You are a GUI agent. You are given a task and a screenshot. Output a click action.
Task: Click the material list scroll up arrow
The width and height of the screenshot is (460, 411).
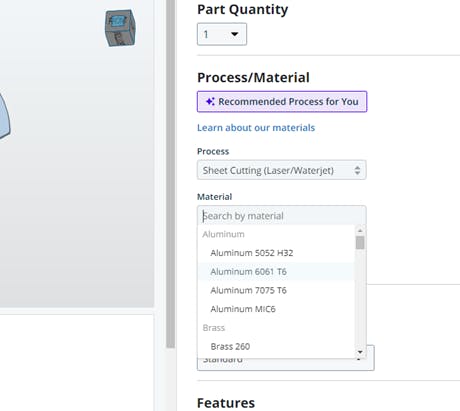click(x=360, y=230)
